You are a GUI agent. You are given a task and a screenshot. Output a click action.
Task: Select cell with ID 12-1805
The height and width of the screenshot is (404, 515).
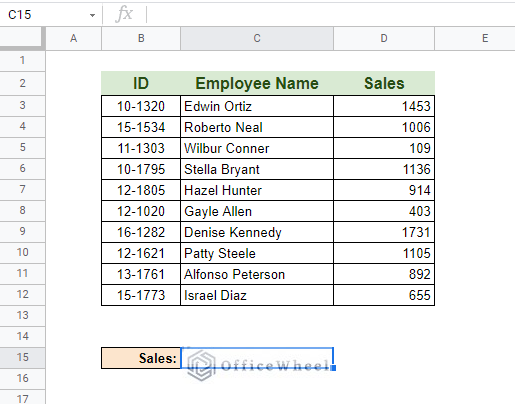point(141,190)
